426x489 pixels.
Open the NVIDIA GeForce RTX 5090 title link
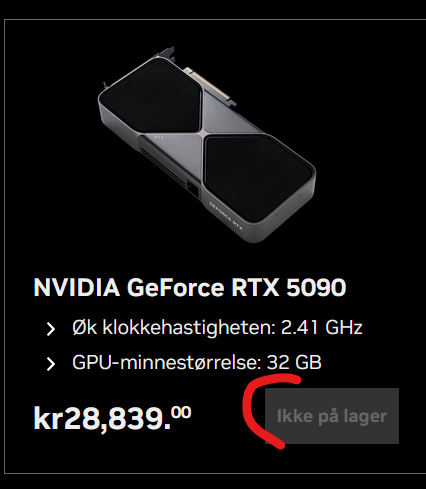pyautogui.click(x=190, y=287)
